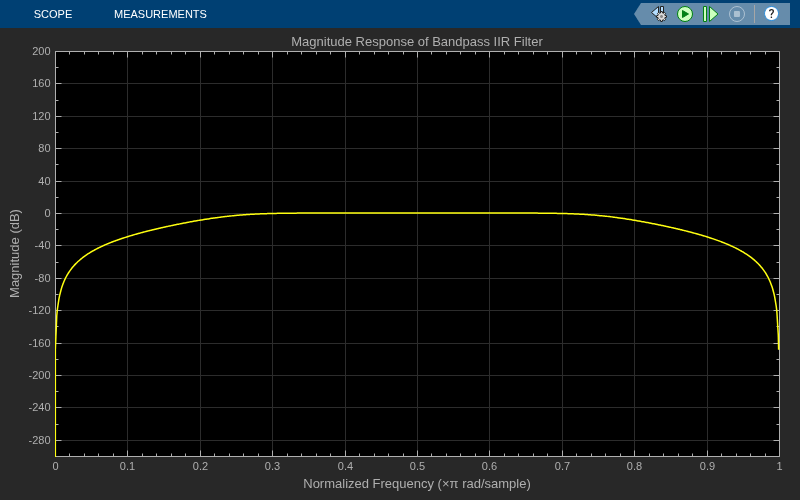Viewport: 800px width, 500px height.
Task: Click the 0 dB y-axis tick label
Action: click(47, 213)
